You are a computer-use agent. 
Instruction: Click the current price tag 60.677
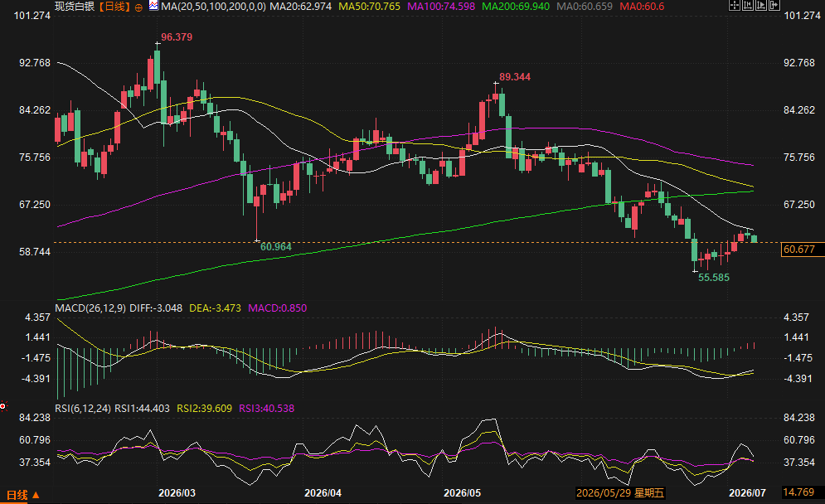tap(799, 250)
